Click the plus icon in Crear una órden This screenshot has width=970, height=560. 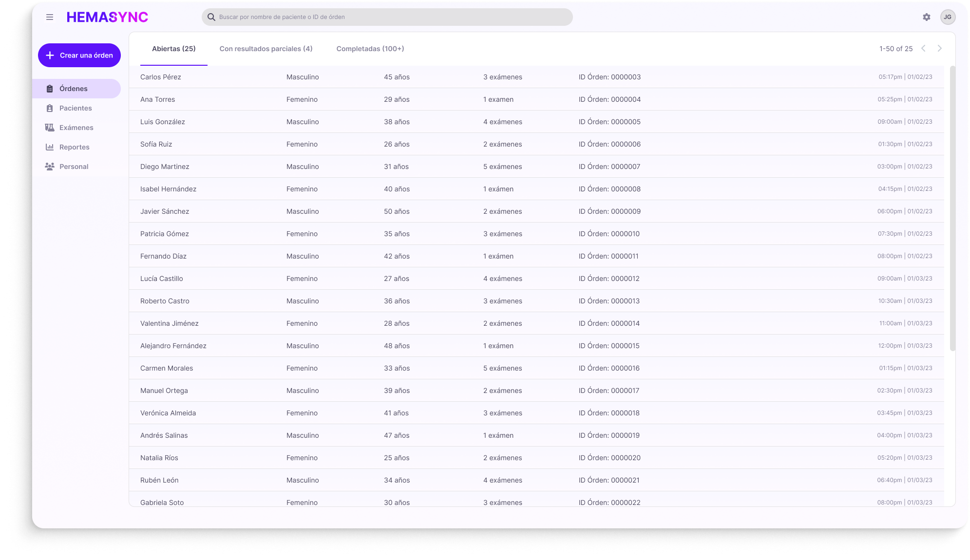click(50, 56)
